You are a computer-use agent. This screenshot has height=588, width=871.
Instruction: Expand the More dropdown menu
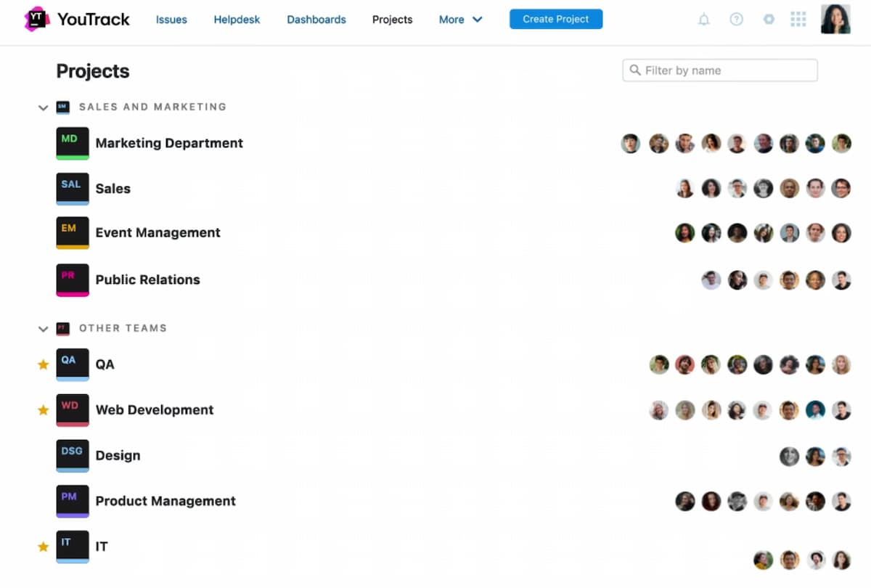click(460, 20)
